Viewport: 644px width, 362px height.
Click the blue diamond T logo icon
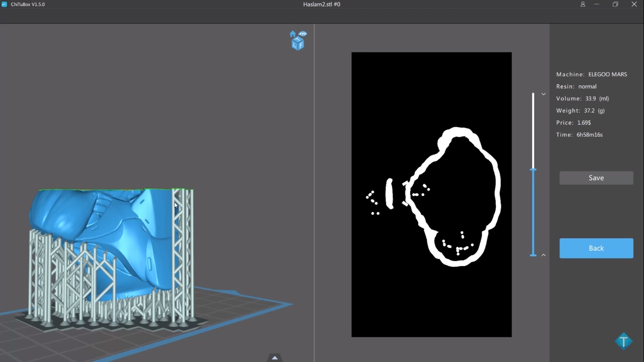tap(623, 341)
